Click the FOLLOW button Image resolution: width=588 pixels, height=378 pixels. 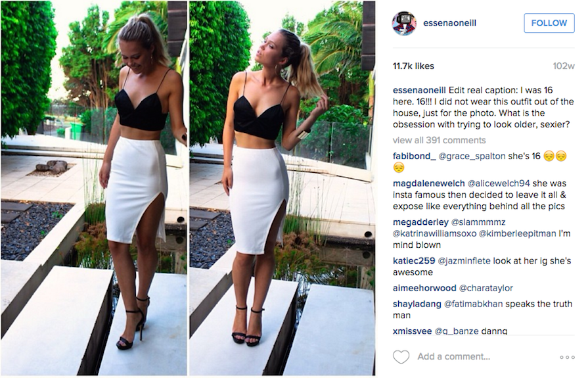pos(549,23)
